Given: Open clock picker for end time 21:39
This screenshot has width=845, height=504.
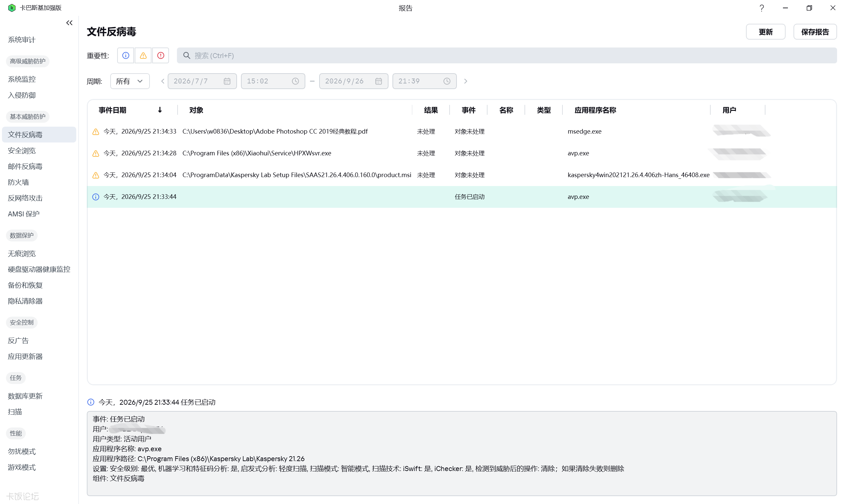Looking at the screenshot, I should 447,81.
